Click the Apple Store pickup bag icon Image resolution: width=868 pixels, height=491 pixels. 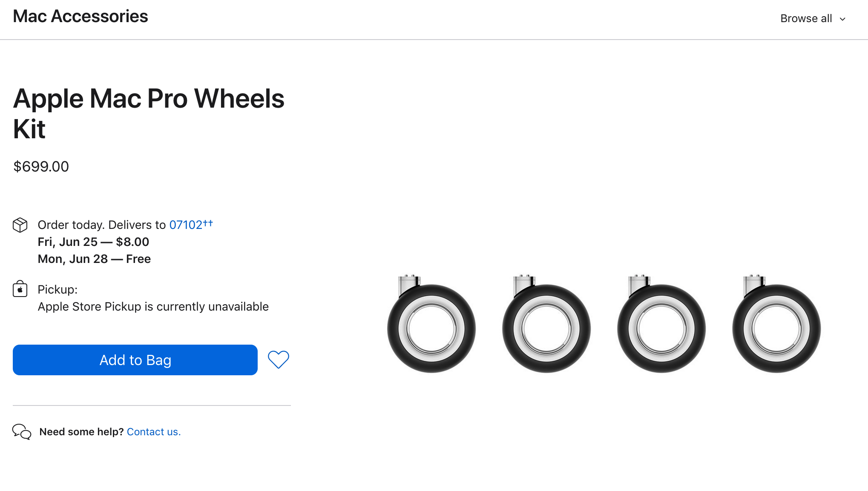tap(20, 289)
